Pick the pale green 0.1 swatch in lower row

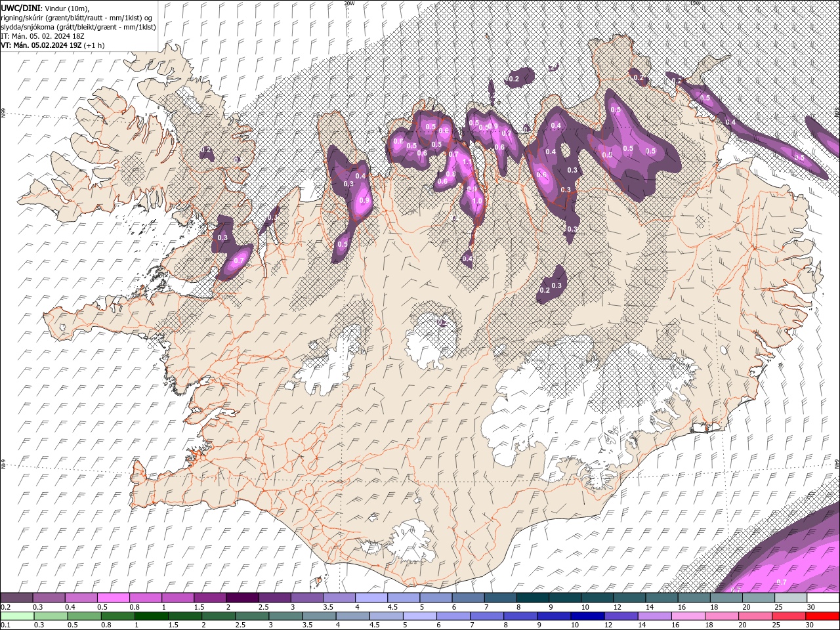coord(16,616)
